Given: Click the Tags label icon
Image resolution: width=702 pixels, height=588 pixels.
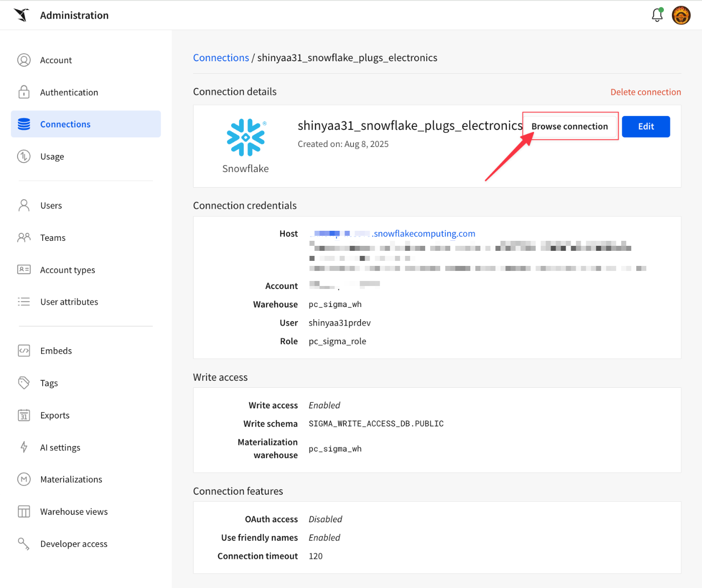Looking at the screenshot, I should tap(24, 383).
